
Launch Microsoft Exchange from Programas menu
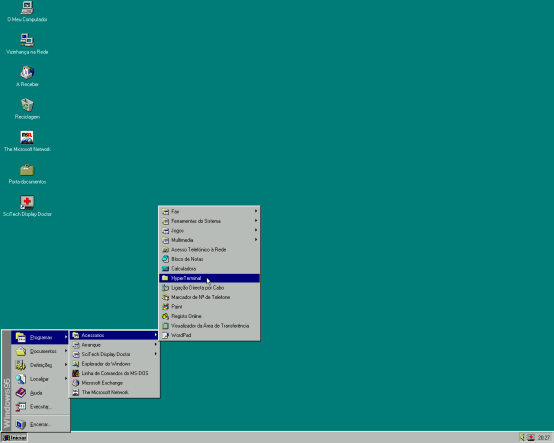click(114, 383)
